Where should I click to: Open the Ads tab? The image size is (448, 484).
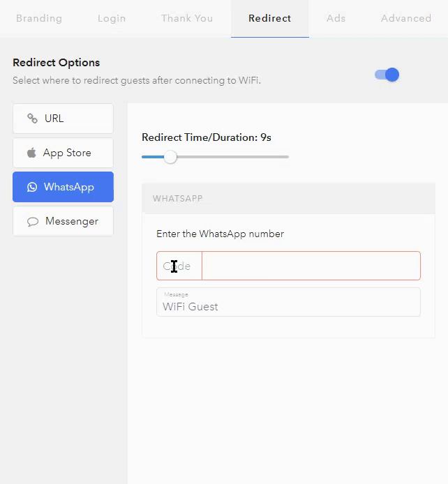[336, 19]
